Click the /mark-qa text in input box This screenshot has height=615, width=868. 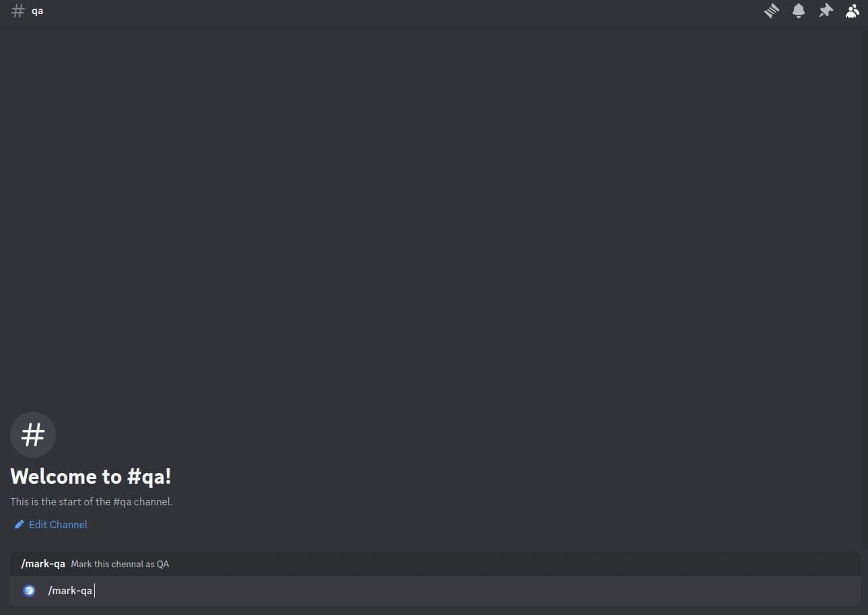(70, 591)
